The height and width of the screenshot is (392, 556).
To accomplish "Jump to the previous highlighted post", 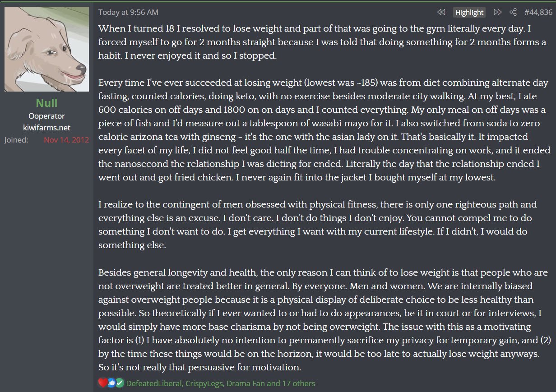I will click(x=441, y=12).
